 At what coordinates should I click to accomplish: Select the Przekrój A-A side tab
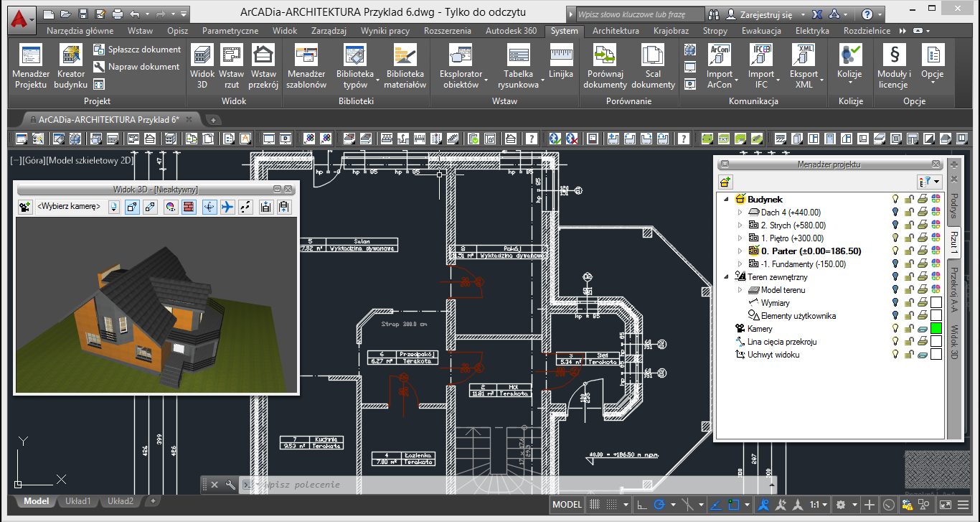[954, 290]
